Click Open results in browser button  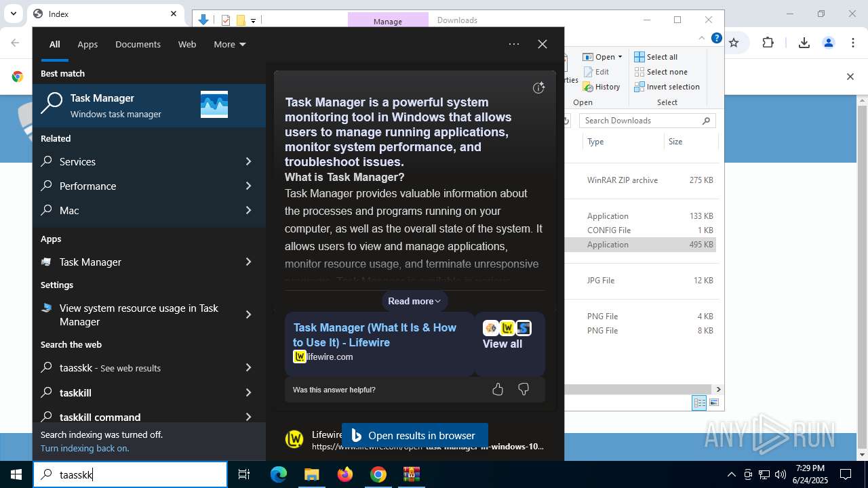[414, 436]
